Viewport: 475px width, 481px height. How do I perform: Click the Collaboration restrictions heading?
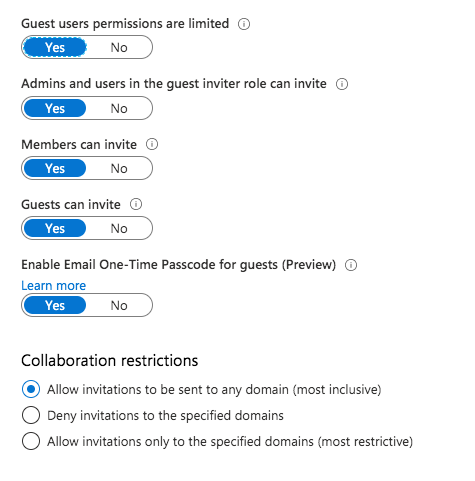click(110, 361)
